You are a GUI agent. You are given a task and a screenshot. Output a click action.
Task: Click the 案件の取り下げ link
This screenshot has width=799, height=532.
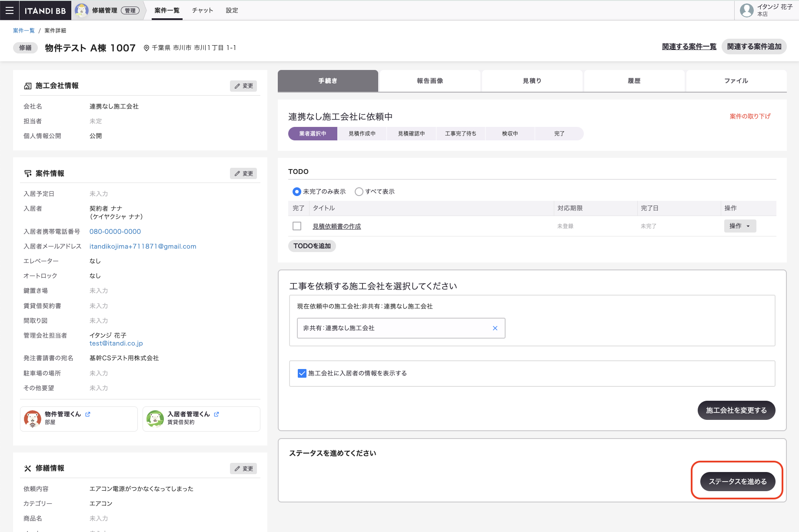click(x=750, y=116)
